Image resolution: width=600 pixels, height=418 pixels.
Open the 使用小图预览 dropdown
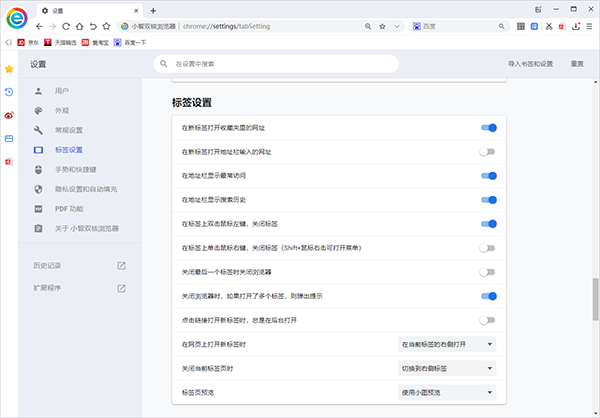(x=446, y=392)
